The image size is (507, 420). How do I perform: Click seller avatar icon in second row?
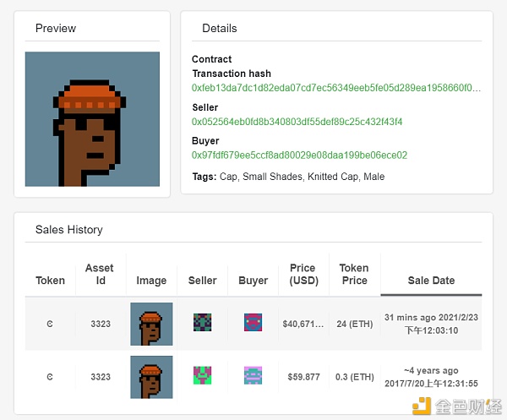202,375
